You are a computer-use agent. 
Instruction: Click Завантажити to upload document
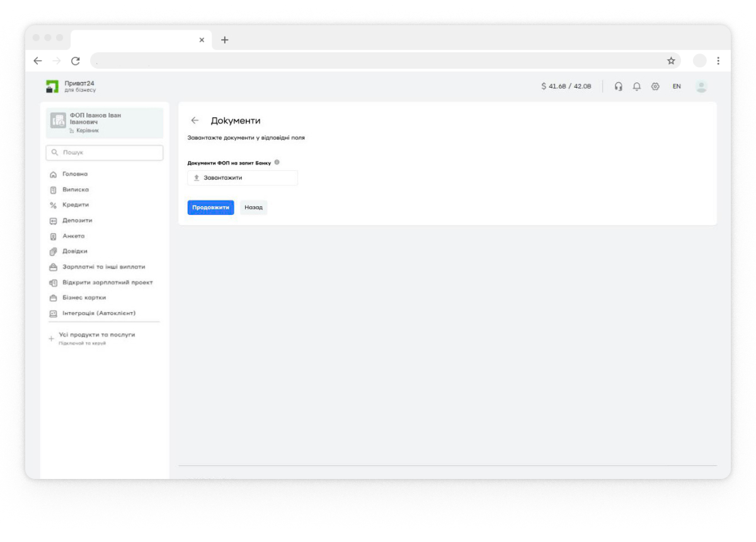[243, 178]
